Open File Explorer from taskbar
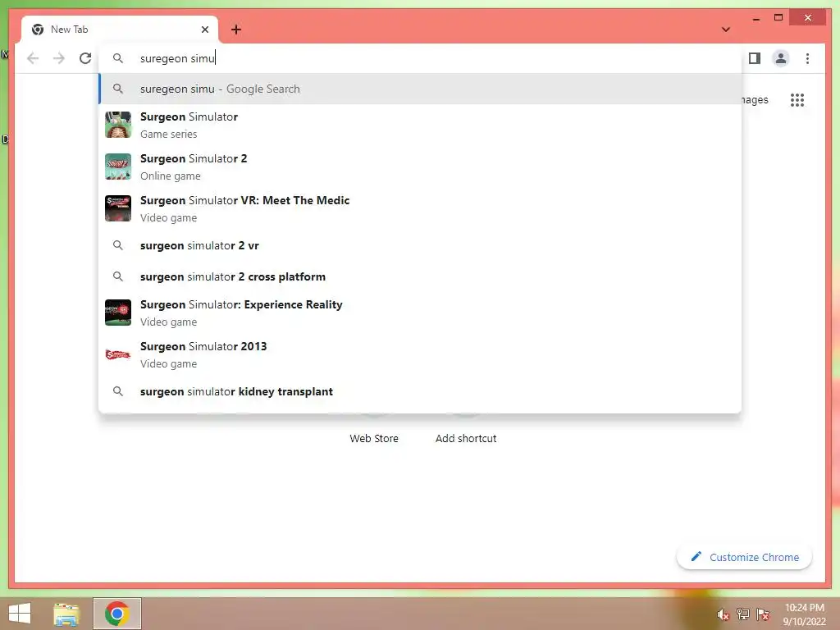840x630 pixels. tap(66, 614)
